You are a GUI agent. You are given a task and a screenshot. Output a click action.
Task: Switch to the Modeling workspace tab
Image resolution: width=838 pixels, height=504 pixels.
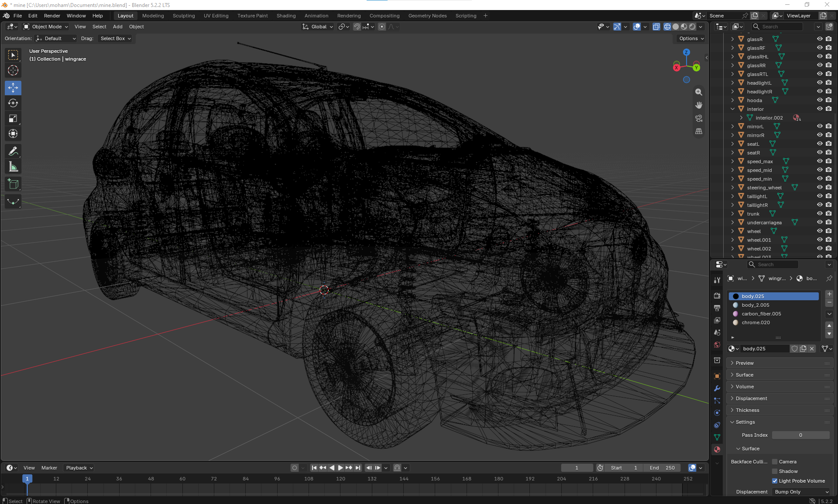tap(153, 16)
